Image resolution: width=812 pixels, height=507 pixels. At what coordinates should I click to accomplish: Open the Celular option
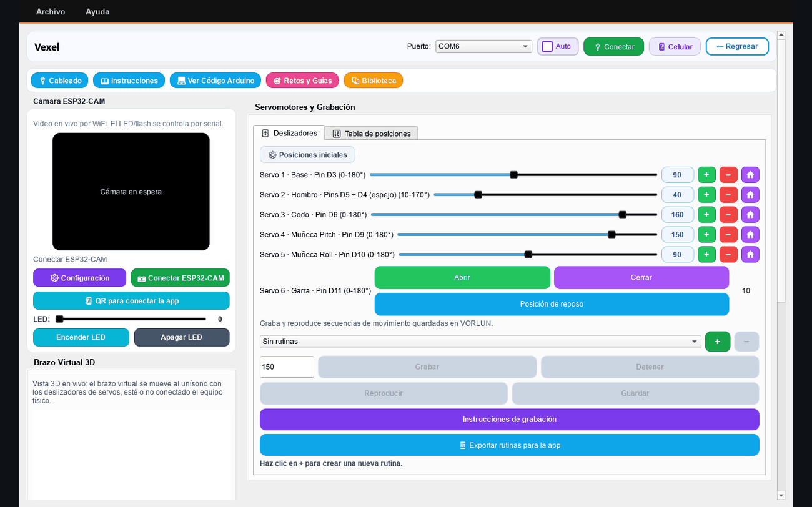[675, 47]
